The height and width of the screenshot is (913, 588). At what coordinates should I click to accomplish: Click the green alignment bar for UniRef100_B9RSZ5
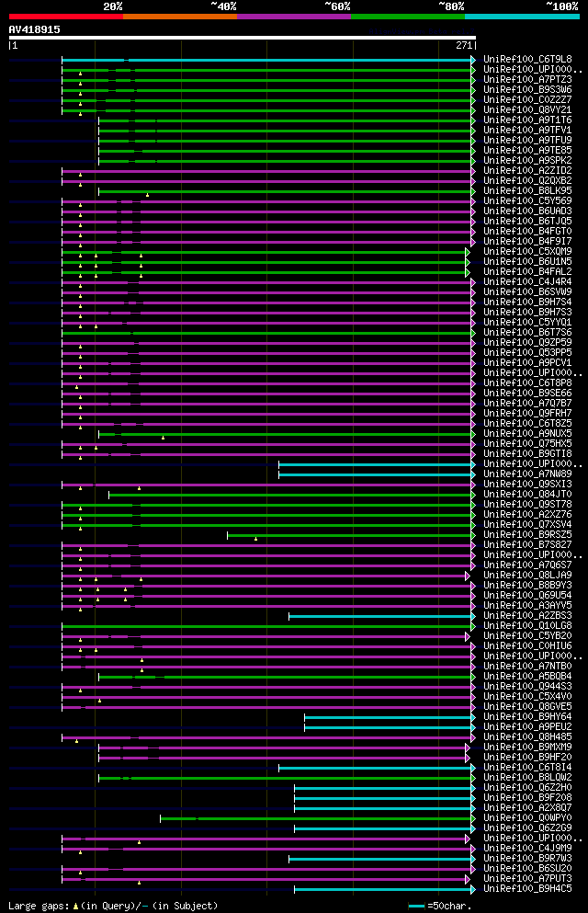pos(351,536)
